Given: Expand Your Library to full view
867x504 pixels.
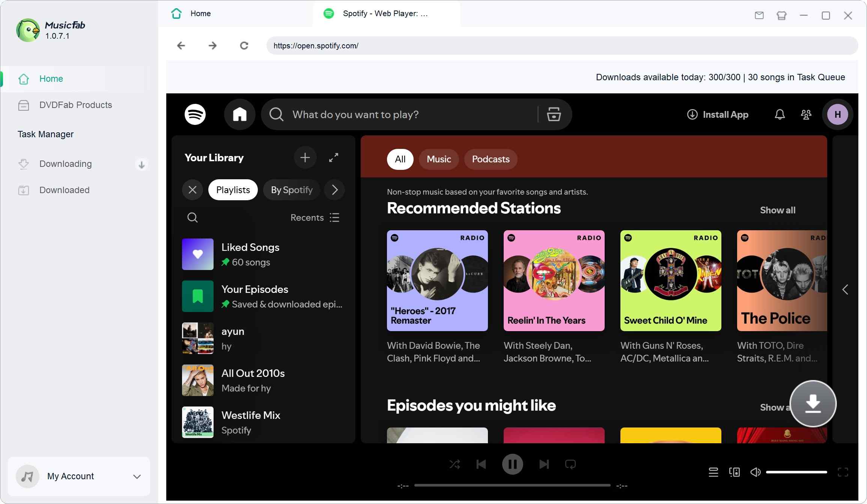Looking at the screenshot, I should pyautogui.click(x=334, y=157).
